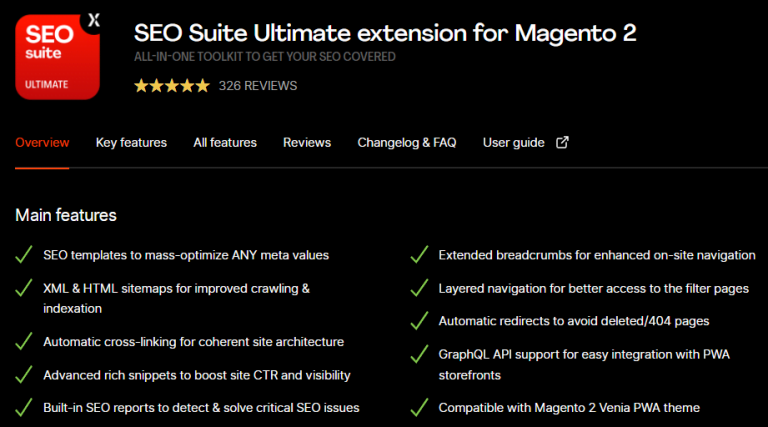Screen dimensions: 768x427
Task: Click the Main features heading
Action: click(66, 215)
